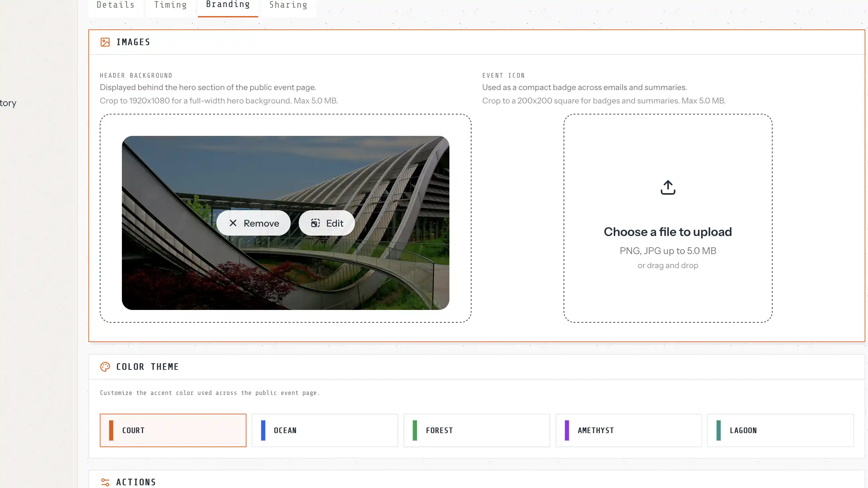
Task: Click Choose a file to upload text
Action: (667, 232)
